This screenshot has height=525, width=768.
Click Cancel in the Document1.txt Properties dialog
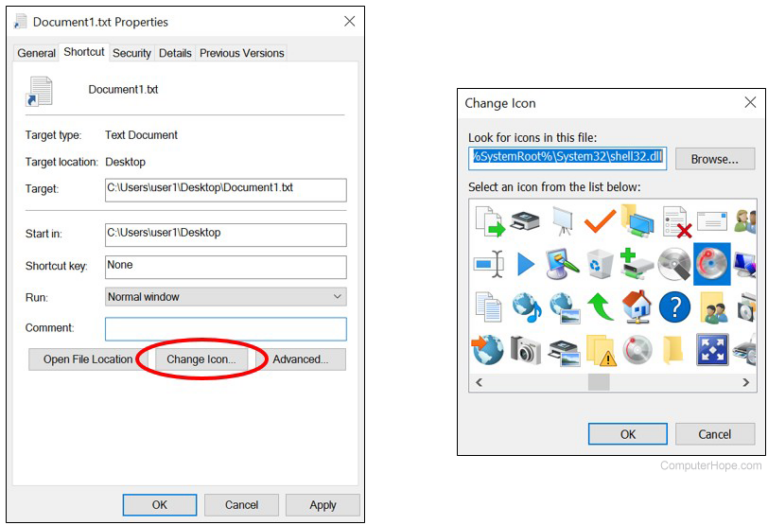[241, 505]
